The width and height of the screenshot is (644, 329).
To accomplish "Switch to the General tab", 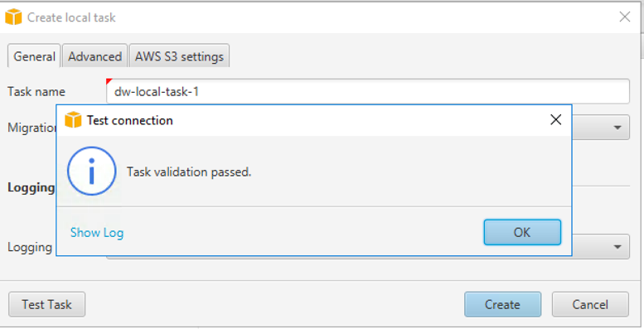I will pos(34,56).
